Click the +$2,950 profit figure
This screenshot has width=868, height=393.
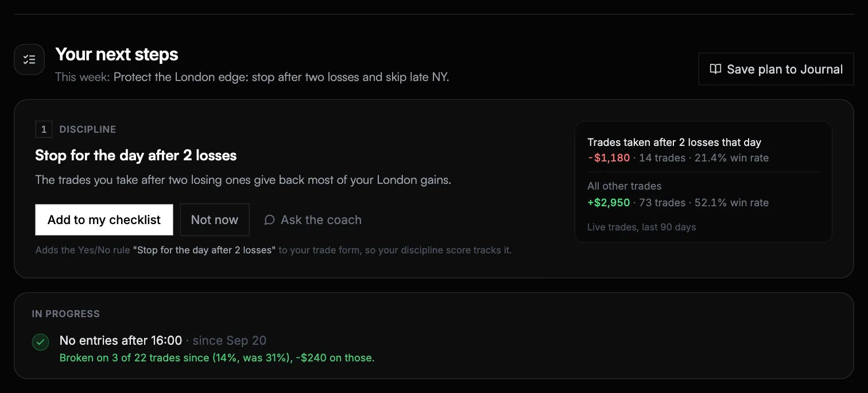click(609, 203)
